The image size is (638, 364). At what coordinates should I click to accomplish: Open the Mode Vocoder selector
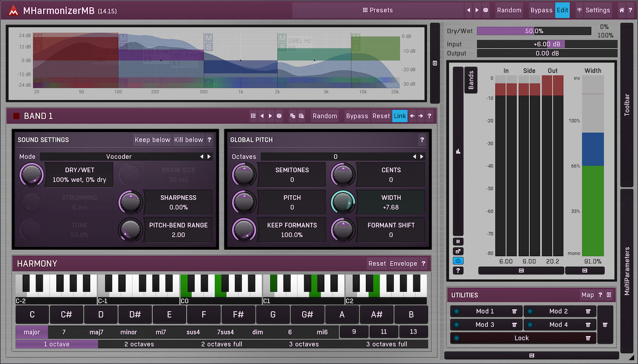(119, 156)
